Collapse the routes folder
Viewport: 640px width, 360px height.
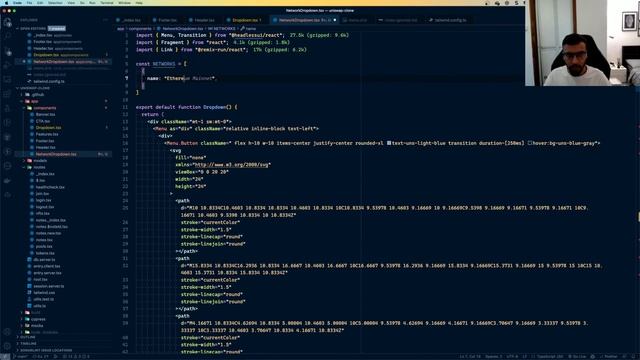39,167
